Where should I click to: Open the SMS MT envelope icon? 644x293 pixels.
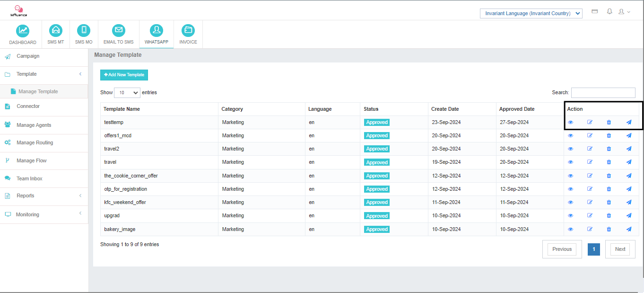(56, 31)
